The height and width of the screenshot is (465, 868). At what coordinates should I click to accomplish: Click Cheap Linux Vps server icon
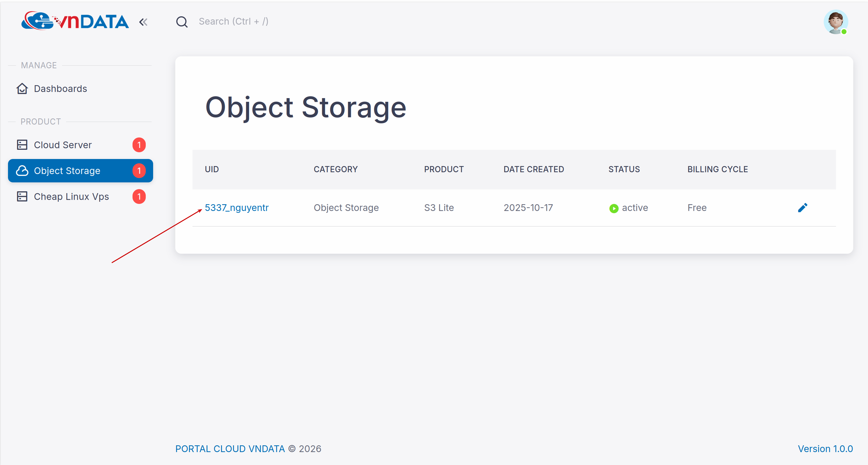tap(22, 197)
